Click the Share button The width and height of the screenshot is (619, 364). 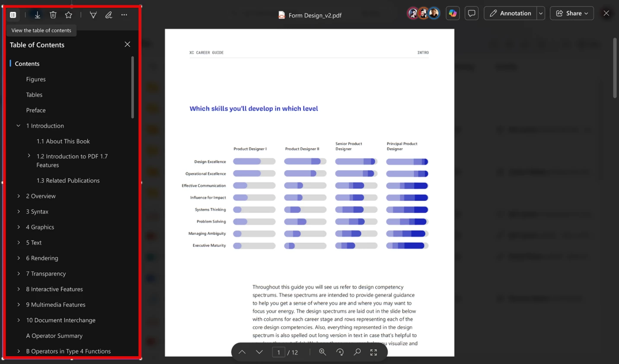(x=572, y=13)
